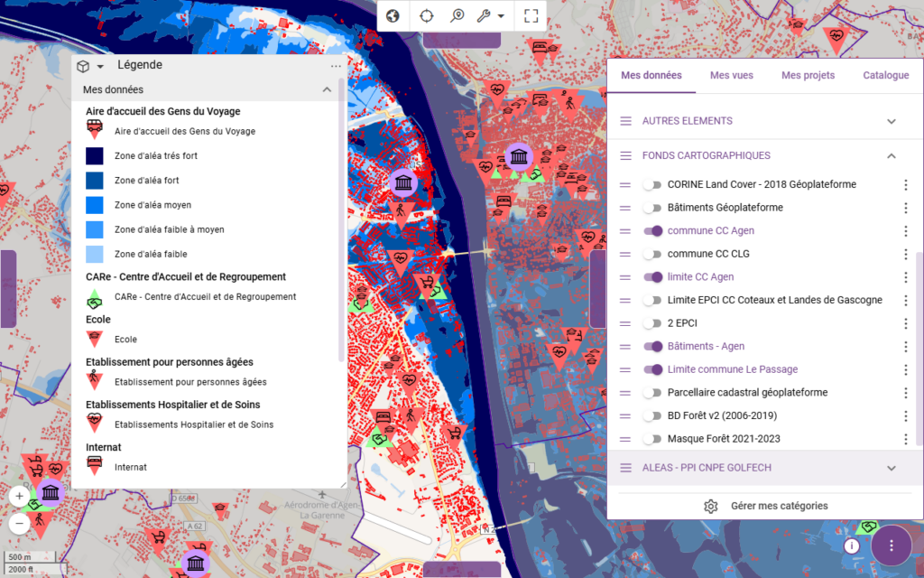This screenshot has height=578, width=924.
Task: Collapse the Mes données legend section
Action: (x=327, y=89)
